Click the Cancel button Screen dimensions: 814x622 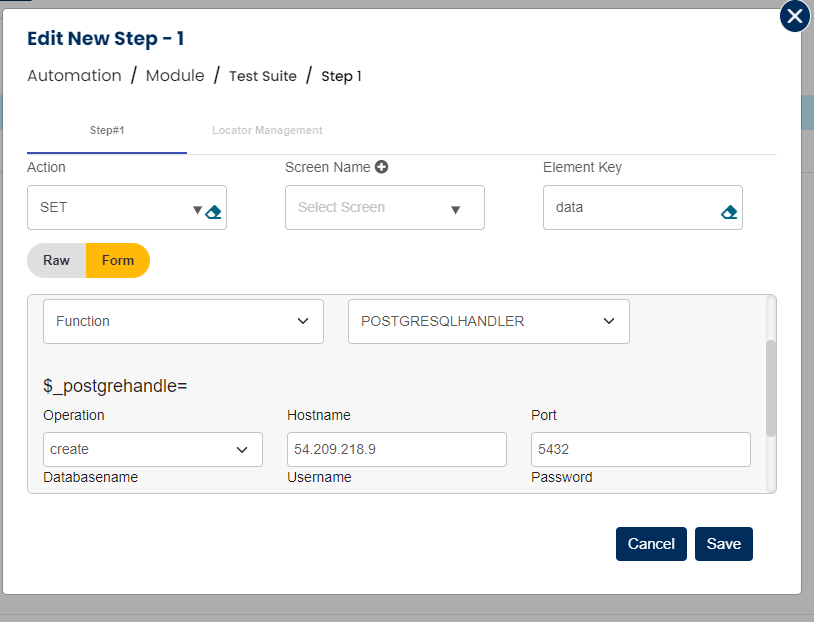click(651, 544)
